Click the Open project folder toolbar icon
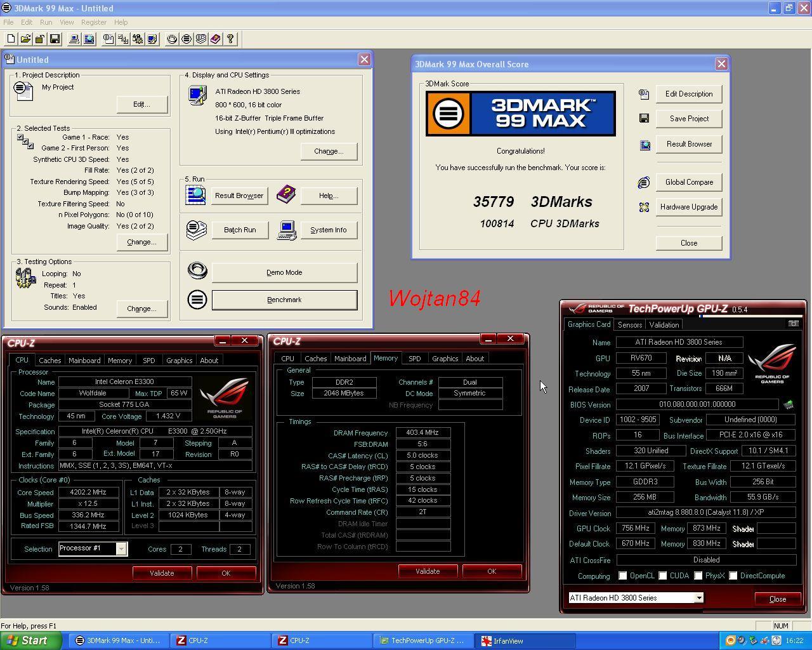The height and width of the screenshot is (650, 812). 25,39
